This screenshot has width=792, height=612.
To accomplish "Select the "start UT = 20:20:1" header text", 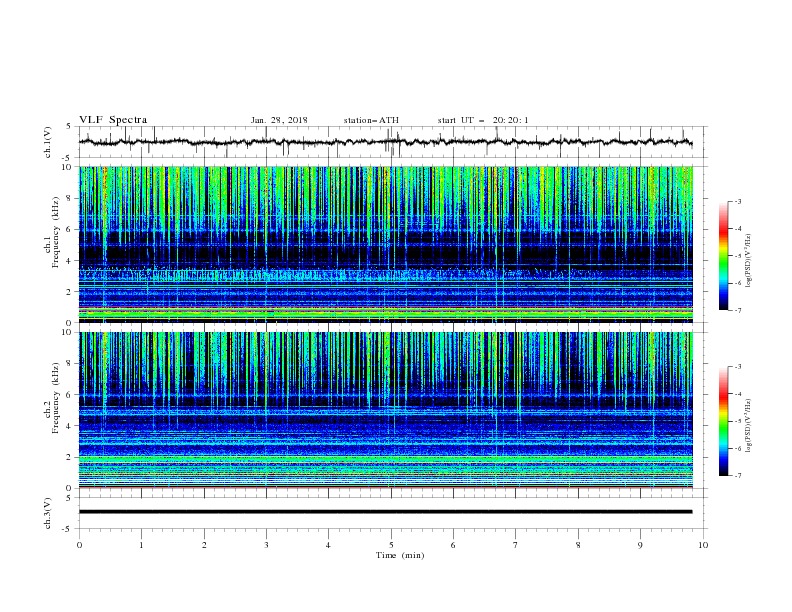I will pos(483,120).
